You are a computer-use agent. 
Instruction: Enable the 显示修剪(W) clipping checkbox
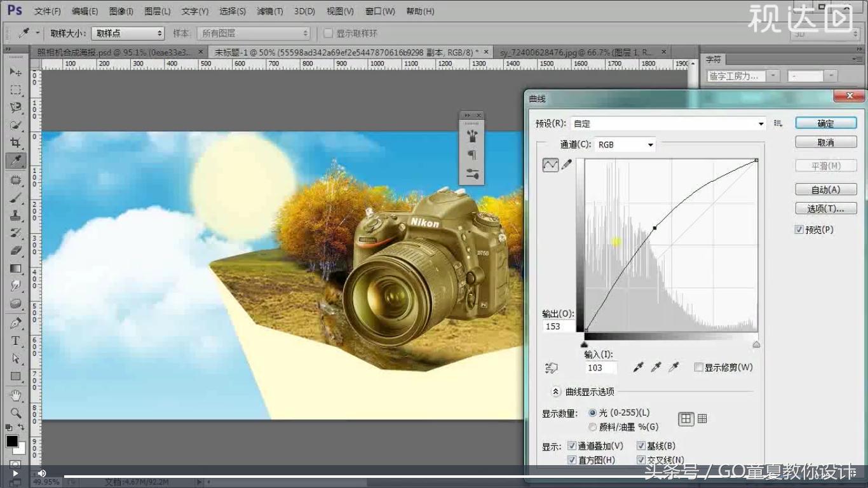(x=699, y=367)
